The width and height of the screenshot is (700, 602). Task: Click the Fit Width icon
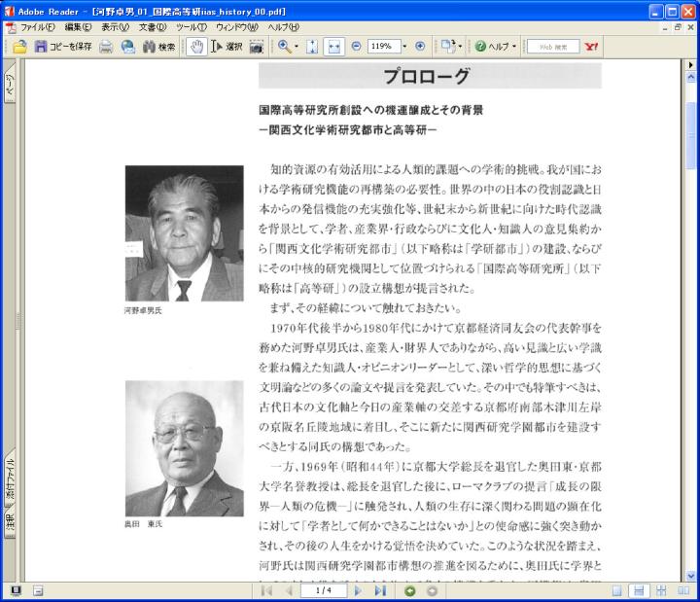point(333,47)
